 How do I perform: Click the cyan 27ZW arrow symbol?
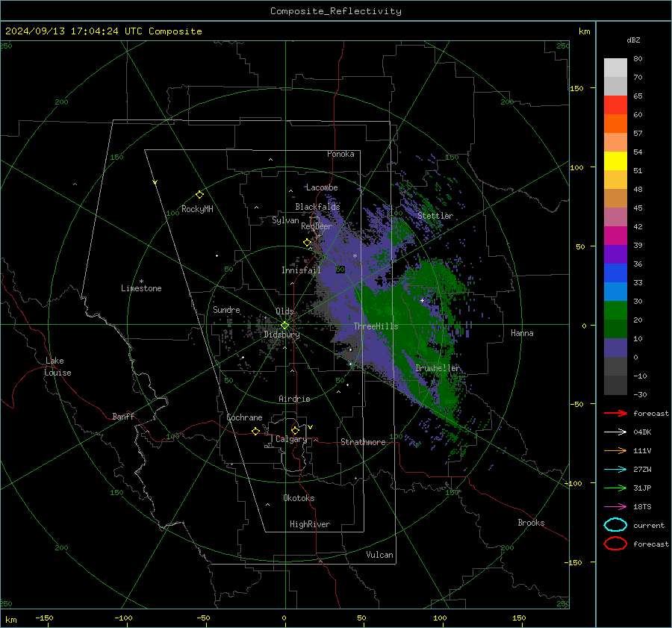tap(615, 470)
